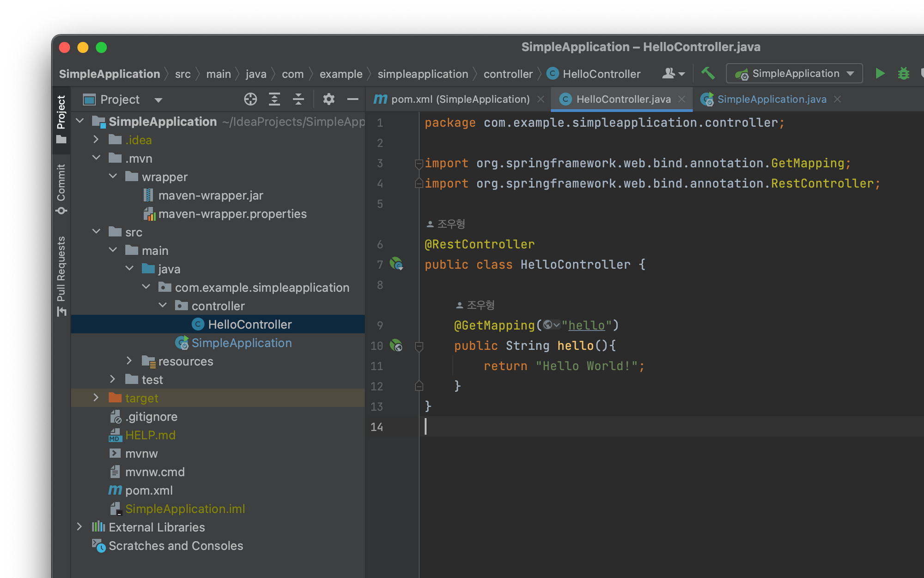This screenshot has width=924, height=578.
Task: Open Project panel settings gear
Action: 328,99
